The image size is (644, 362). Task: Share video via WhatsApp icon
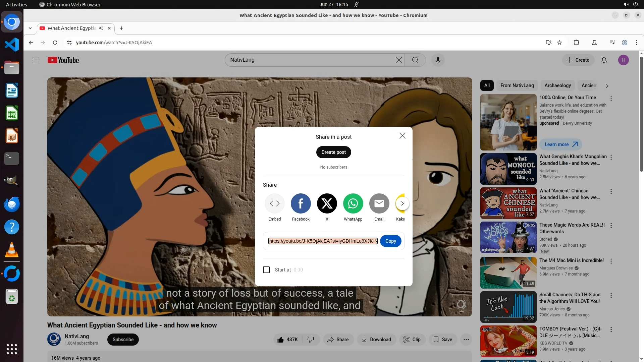coord(353,203)
